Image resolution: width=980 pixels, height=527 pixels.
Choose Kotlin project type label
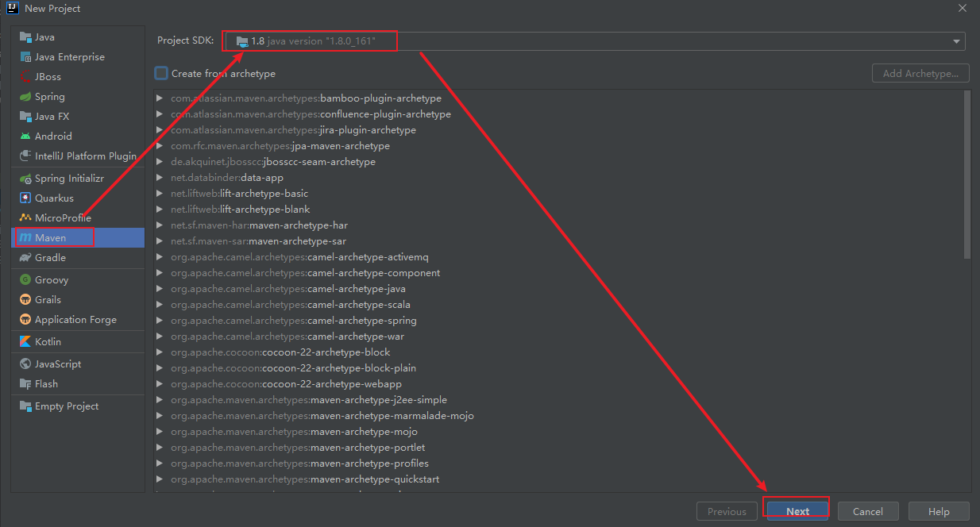point(48,342)
